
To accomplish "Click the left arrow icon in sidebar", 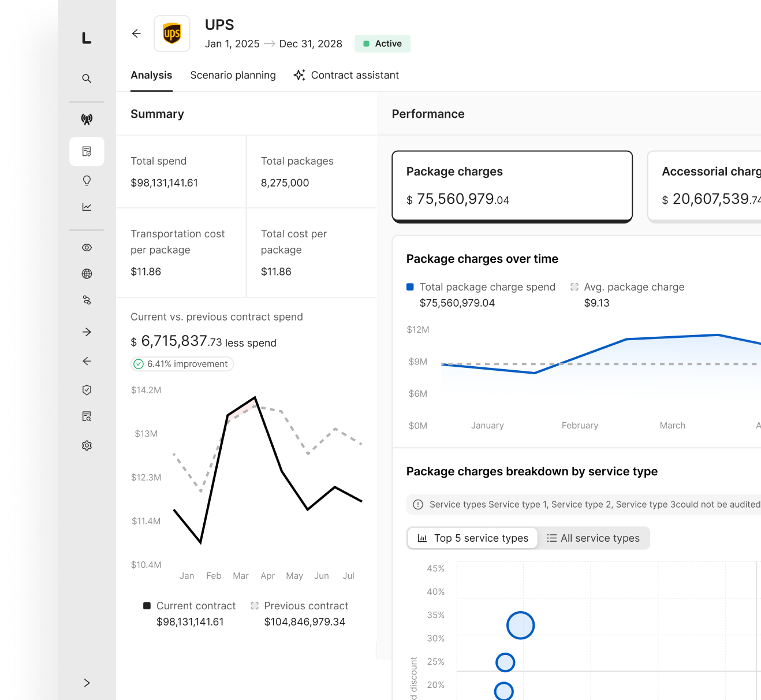I will (87, 361).
